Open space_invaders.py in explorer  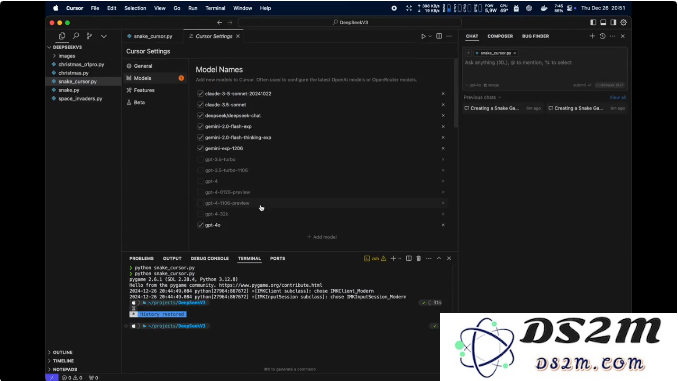[80, 99]
